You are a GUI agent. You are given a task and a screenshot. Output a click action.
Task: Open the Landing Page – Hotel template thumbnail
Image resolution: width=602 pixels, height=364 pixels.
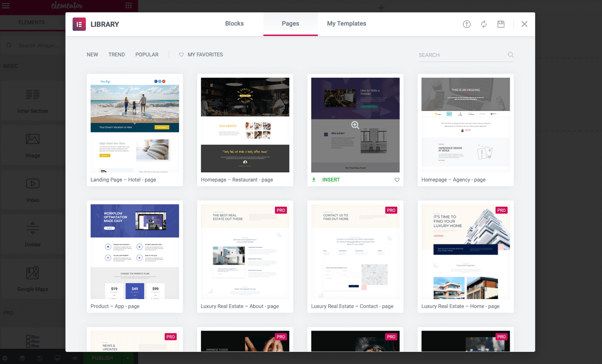pyautogui.click(x=135, y=125)
